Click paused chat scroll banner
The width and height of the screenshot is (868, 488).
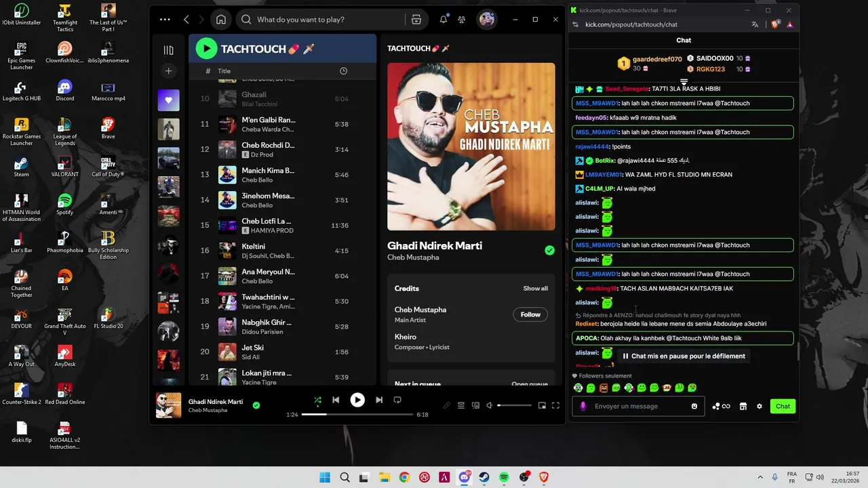[x=684, y=356]
